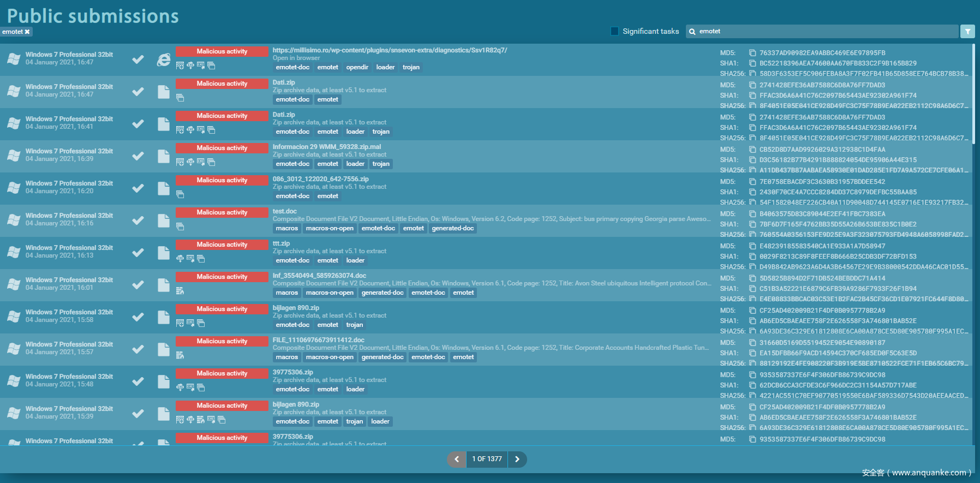Open the millisimo.ro URL submission link
The height and width of the screenshot is (483, 980).
[x=390, y=50]
